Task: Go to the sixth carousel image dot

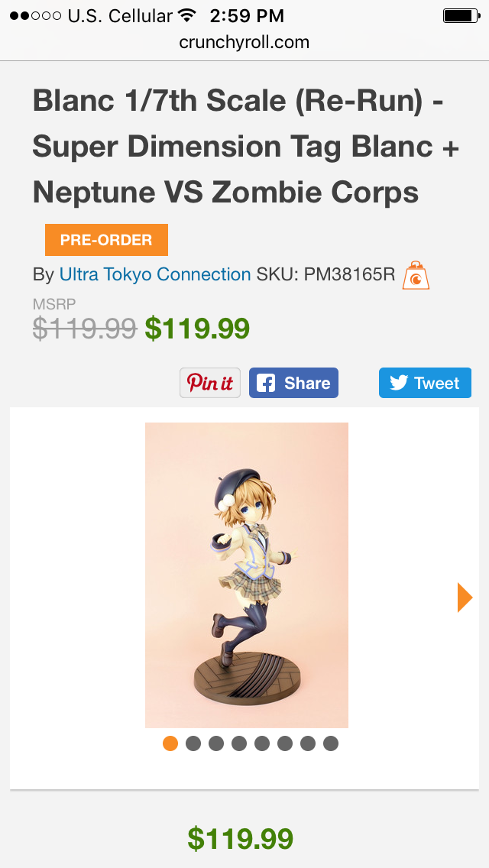Action: (285, 743)
